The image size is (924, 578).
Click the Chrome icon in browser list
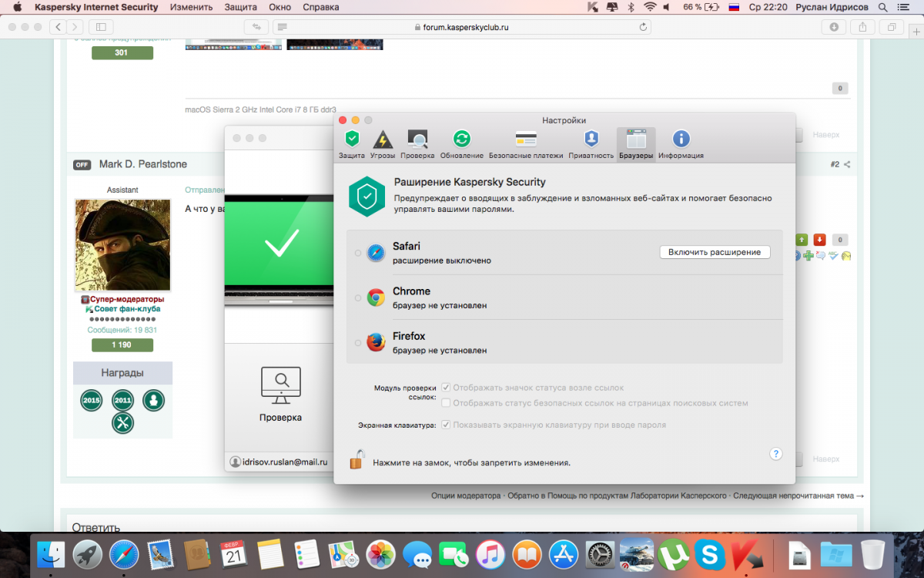click(x=376, y=297)
